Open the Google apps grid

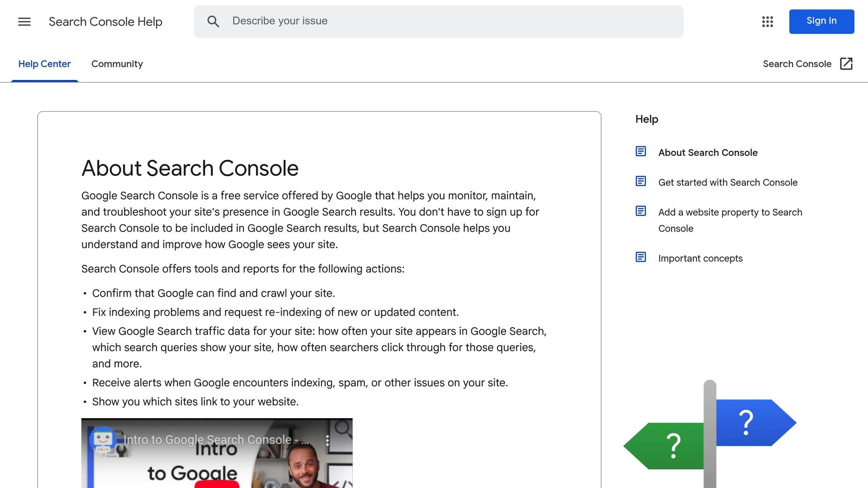coord(767,22)
